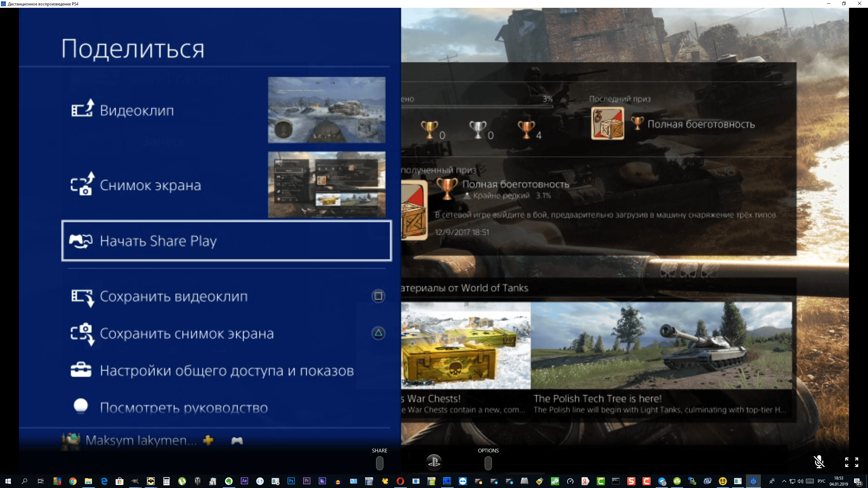This screenshot has height=488, width=868.
Task: Start Share Play via Начать Share Play
Action: point(226,241)
